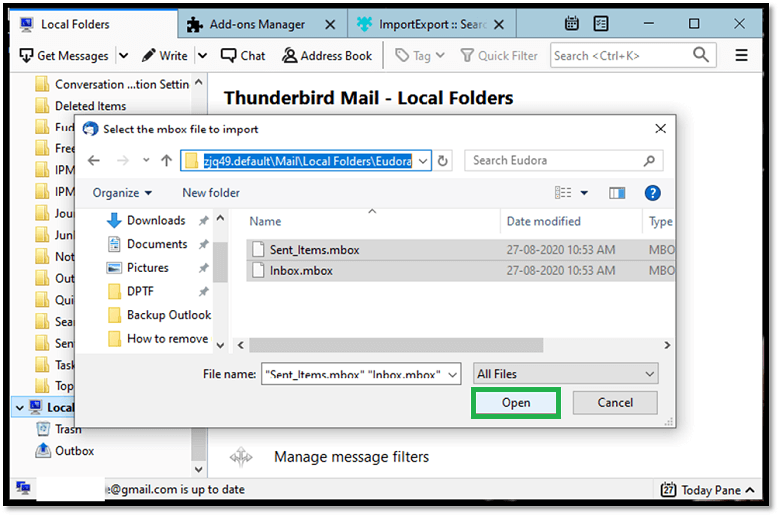
Task: Click New folder in the dialog
Action: pos(211,193)
